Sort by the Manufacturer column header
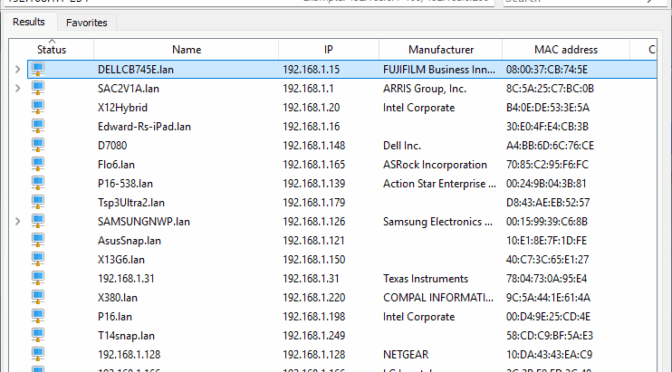 [x=441, y=50]
